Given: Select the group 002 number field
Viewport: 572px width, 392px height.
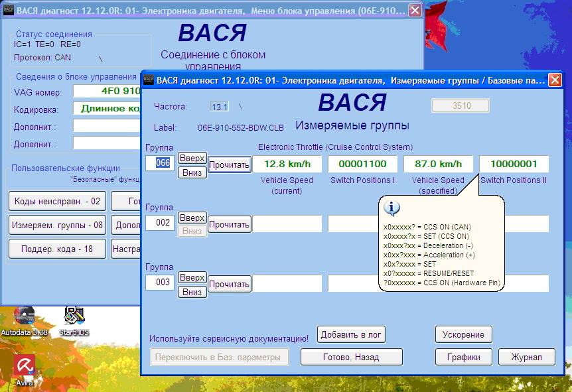Looking at the screenshot, I should [x=160, y=222].
